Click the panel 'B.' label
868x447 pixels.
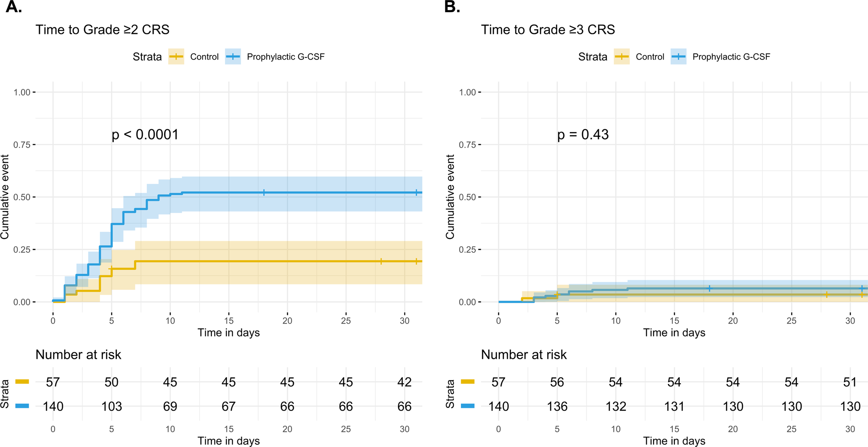click(x=452, y=7)
